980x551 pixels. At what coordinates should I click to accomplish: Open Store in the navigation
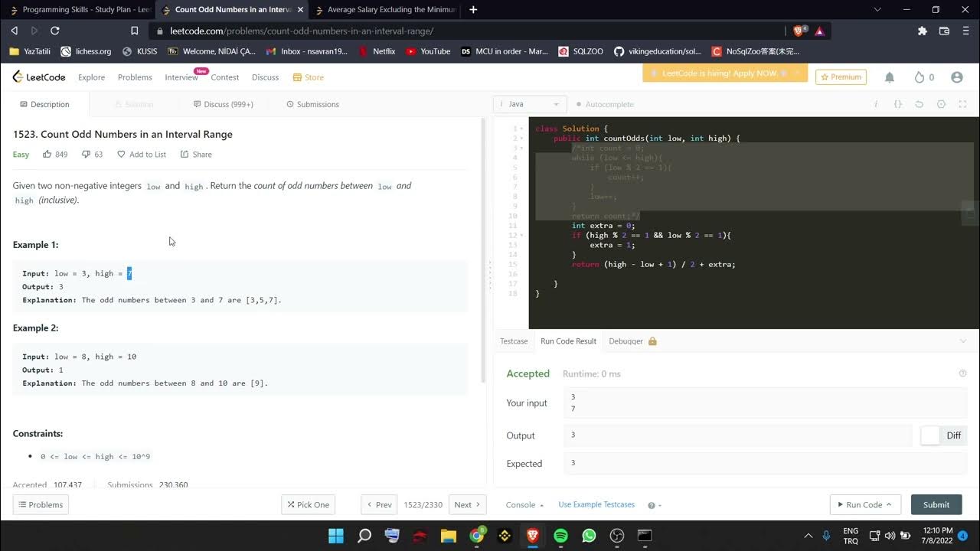[309, 77]
